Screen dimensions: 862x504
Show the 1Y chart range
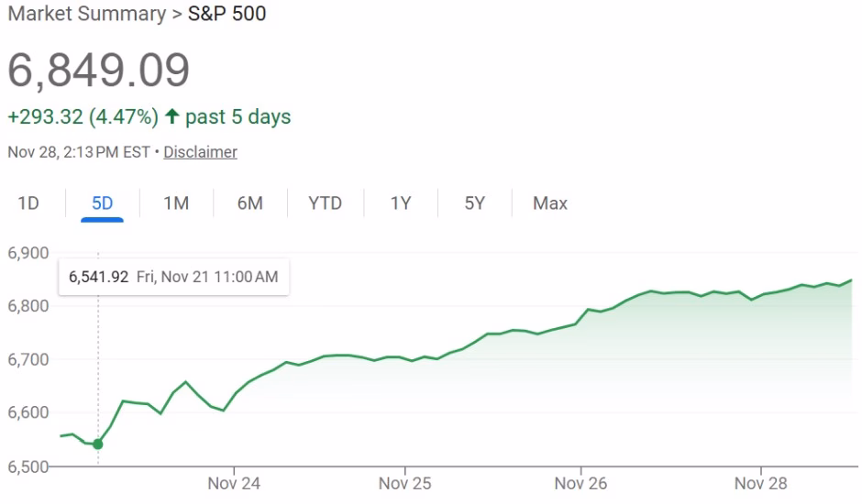point(401,203)
